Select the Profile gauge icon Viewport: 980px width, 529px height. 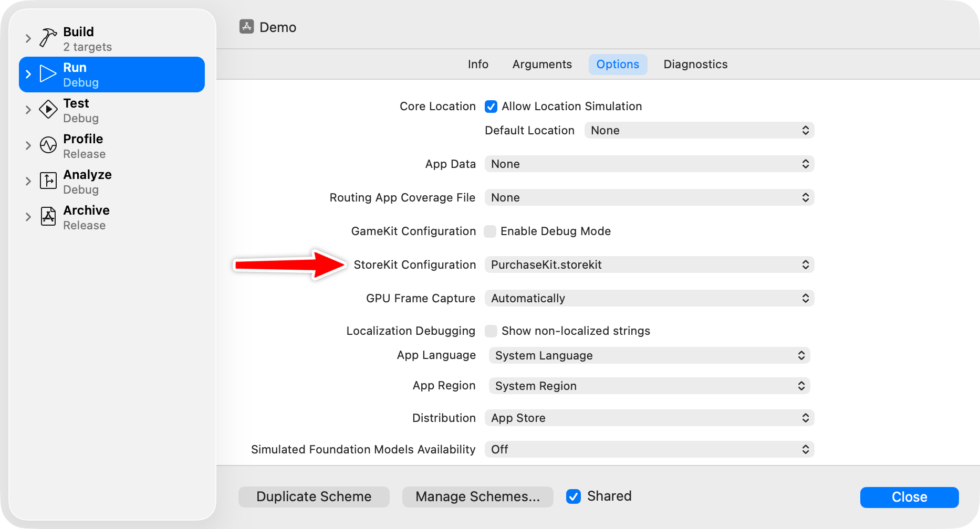tap(48, 145)
